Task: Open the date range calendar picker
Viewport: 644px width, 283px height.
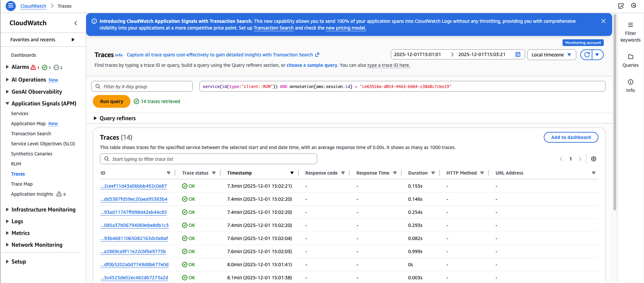Action: coord(518,54)
